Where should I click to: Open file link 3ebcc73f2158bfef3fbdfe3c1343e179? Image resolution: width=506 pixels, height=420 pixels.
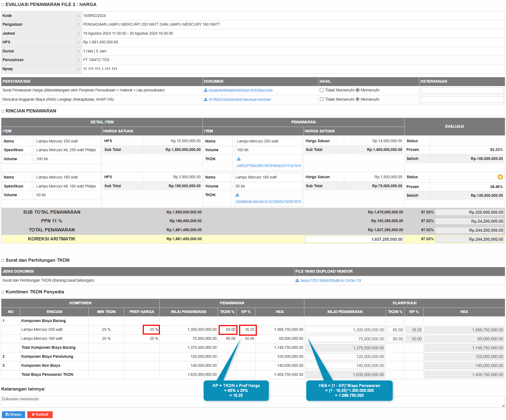coord(330,281)
